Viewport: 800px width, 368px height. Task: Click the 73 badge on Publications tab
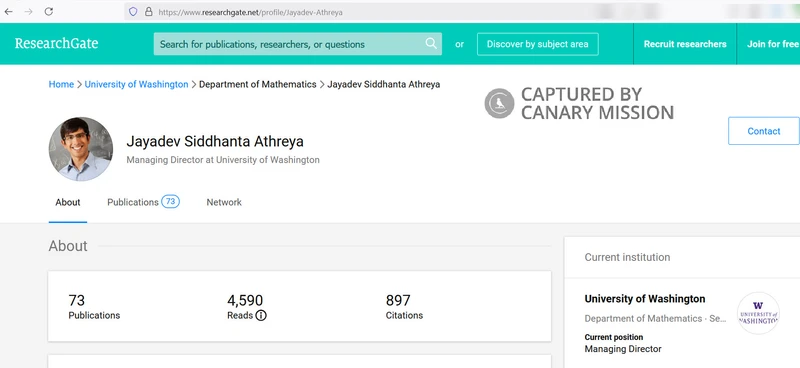(x=170, y=202)
